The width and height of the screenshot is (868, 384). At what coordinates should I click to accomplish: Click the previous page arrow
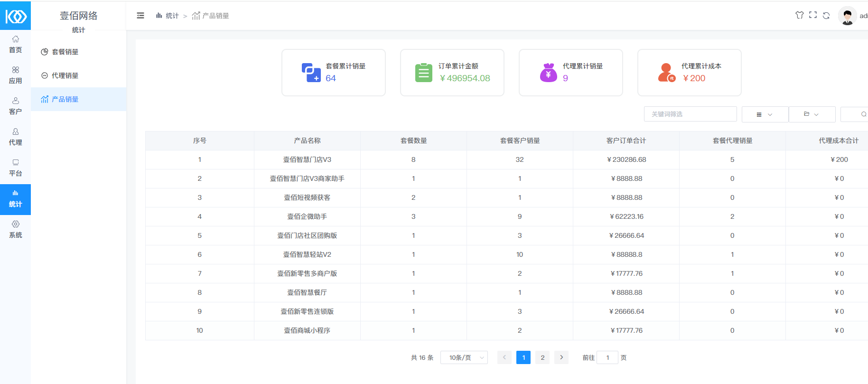click(504, 357)
